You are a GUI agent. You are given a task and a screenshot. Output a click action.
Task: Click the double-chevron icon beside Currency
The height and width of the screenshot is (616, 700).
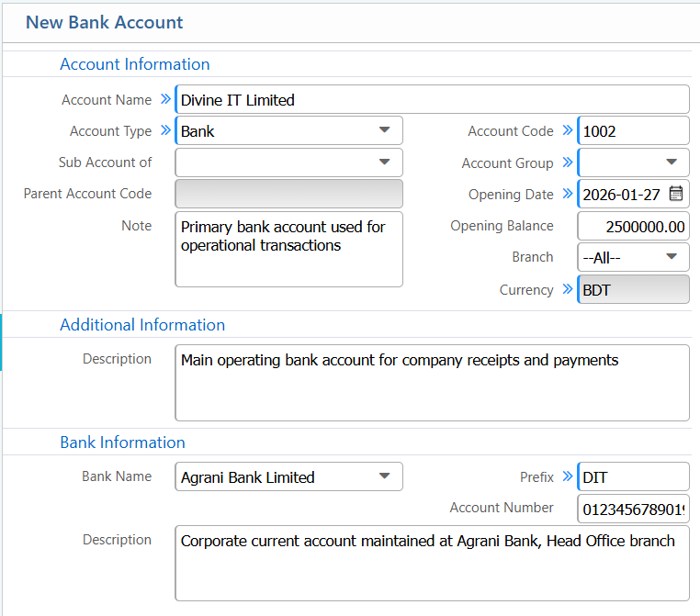tap(568, 289)
